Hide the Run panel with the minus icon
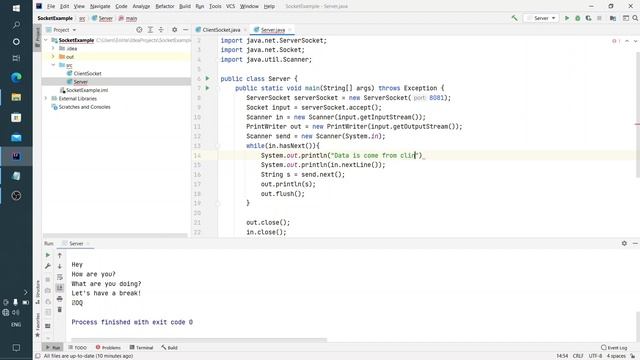 tap(635, 243)
